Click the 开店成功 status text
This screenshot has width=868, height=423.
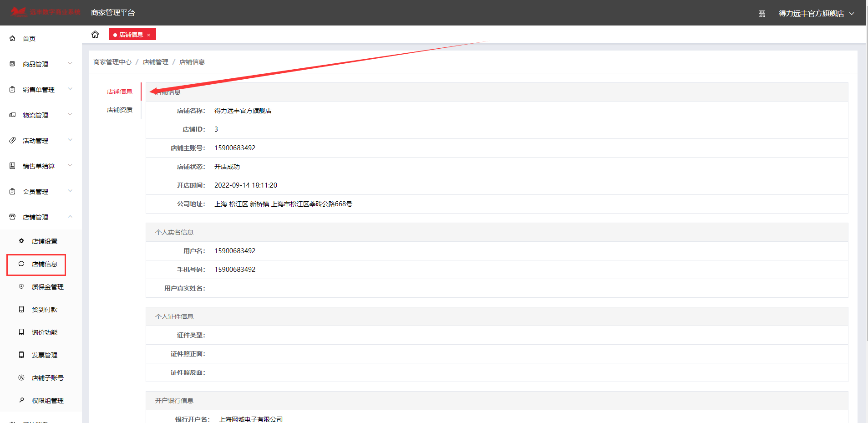[227, 167]
